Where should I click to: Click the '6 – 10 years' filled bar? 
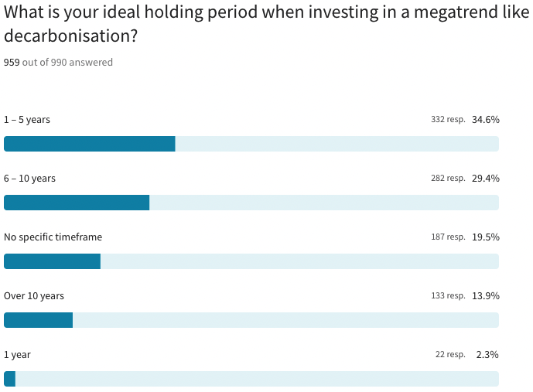pyautogui.click(x=77, y=203)
